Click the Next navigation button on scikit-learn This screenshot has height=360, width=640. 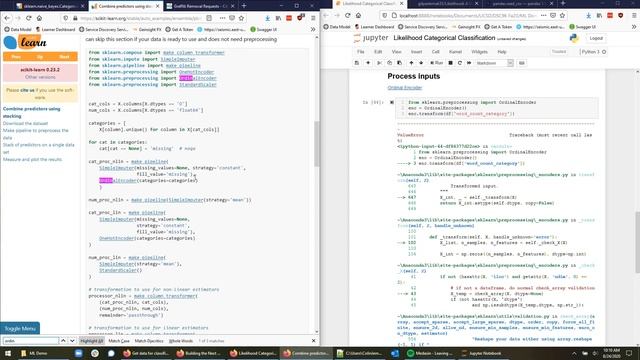pos(64,57)
